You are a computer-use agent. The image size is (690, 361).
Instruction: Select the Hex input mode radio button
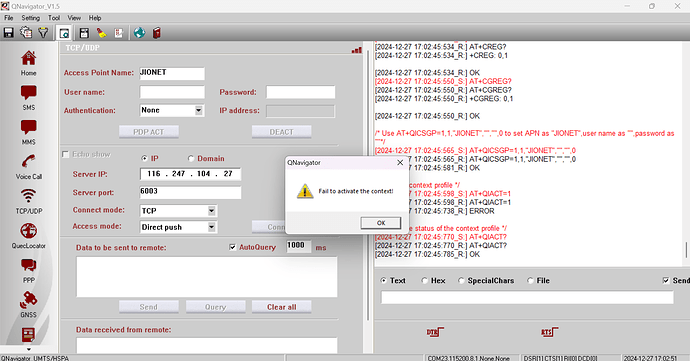[424, 280]
